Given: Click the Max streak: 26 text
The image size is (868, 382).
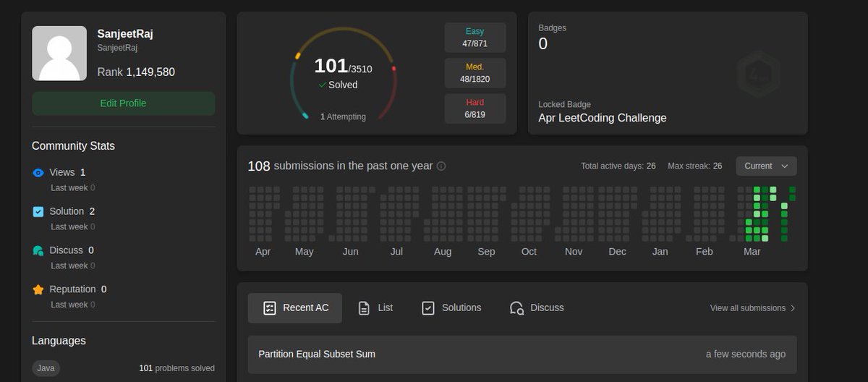Looking at the screenshot, I should pos(694,166).
